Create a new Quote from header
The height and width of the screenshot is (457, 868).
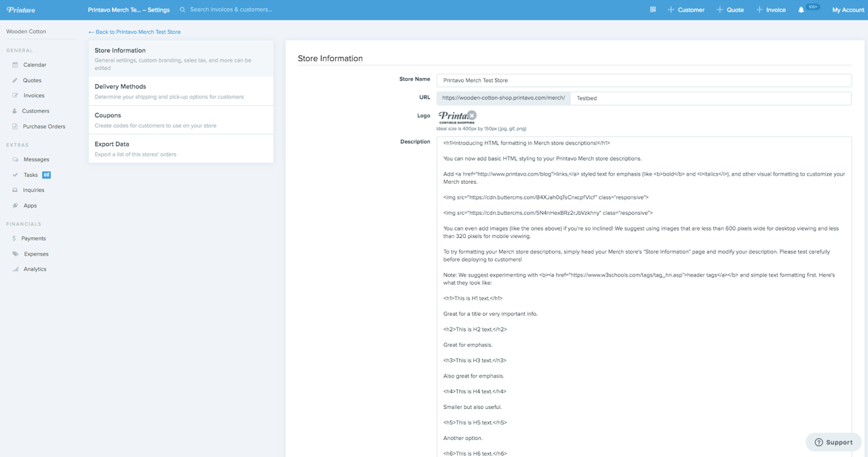coord(730,10)
